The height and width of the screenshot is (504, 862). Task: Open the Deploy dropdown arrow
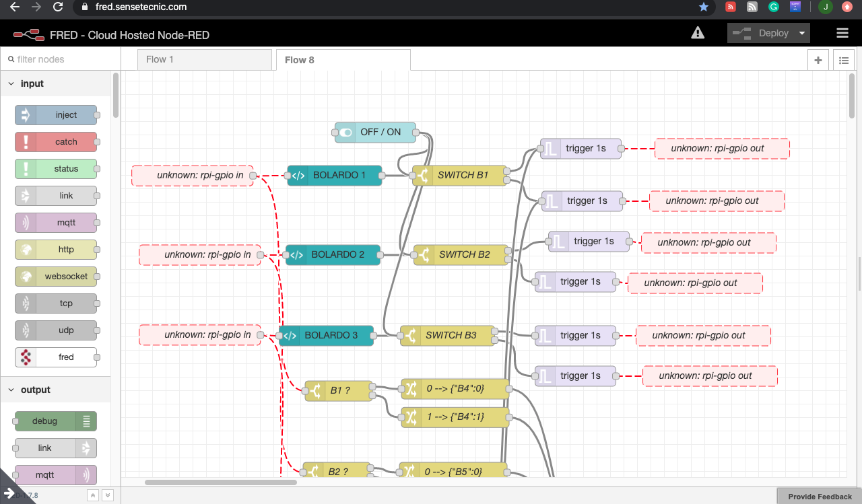[x=802, y=32]
